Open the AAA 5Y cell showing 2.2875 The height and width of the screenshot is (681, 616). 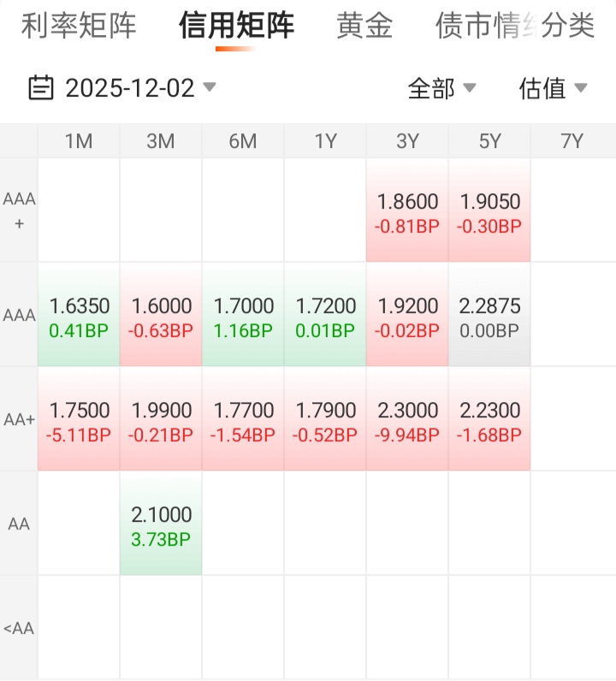pyautogui.click(x=489, y=317)
